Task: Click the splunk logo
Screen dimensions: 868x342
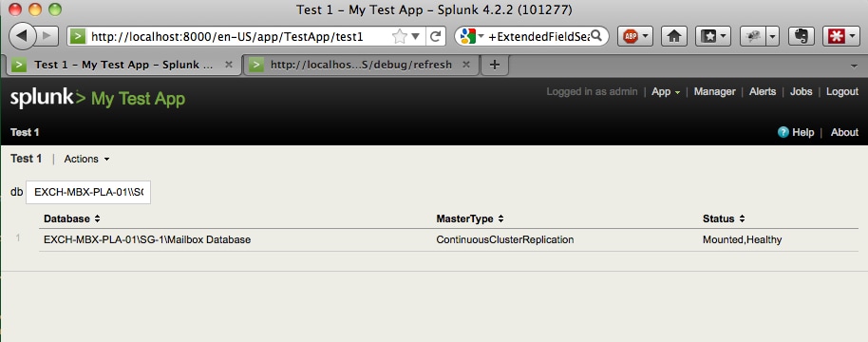Action: click(48, 98)
